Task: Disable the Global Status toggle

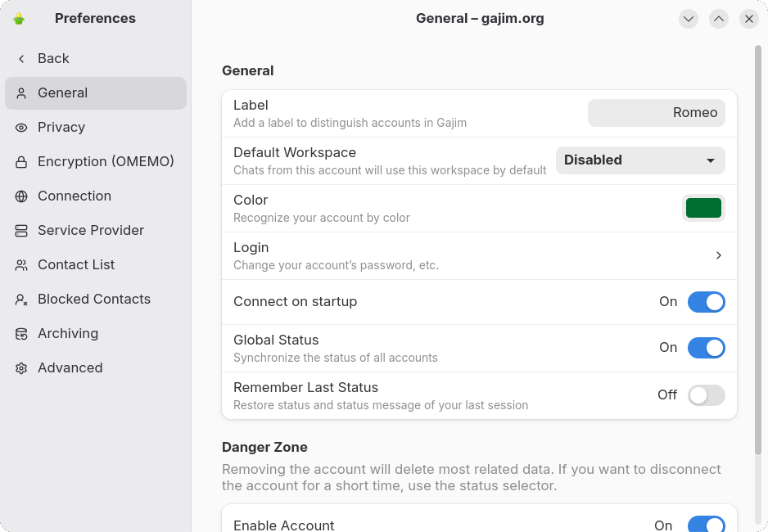Action: point(706,348)
